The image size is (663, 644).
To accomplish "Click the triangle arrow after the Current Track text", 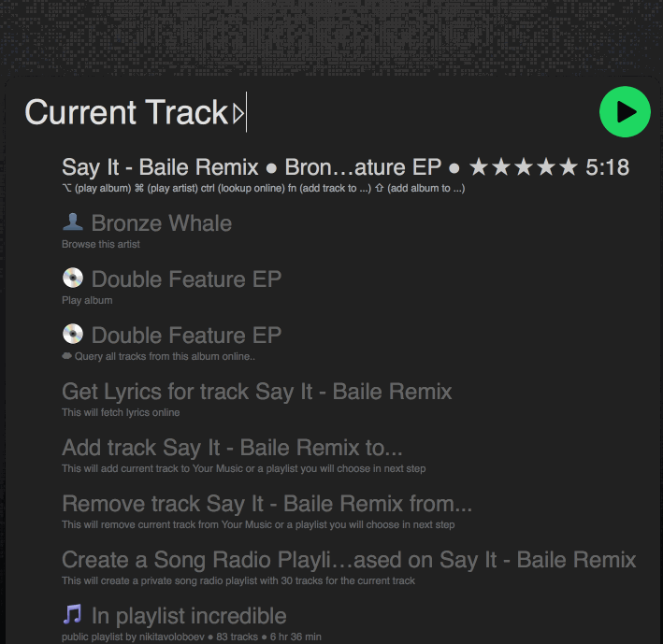I will [x=238, y=113].
